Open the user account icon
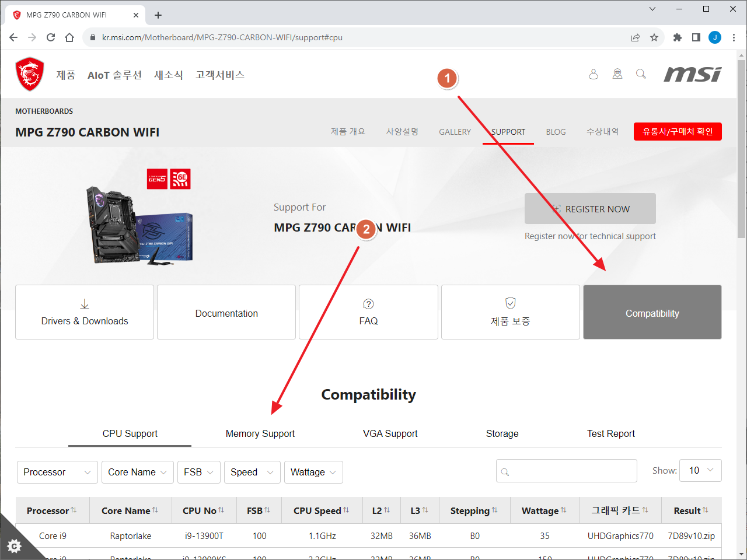Screen dimensions: 747x560 (594, 74)
